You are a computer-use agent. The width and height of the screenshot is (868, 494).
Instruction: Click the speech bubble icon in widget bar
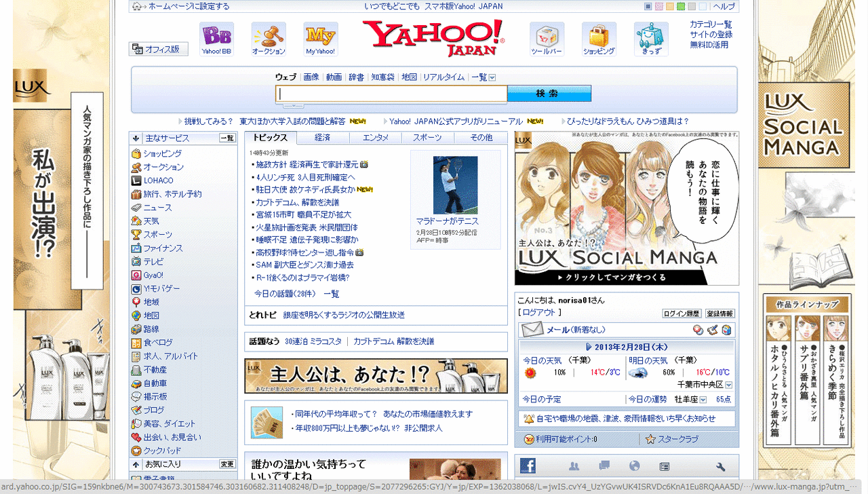(x=604, y=466)
